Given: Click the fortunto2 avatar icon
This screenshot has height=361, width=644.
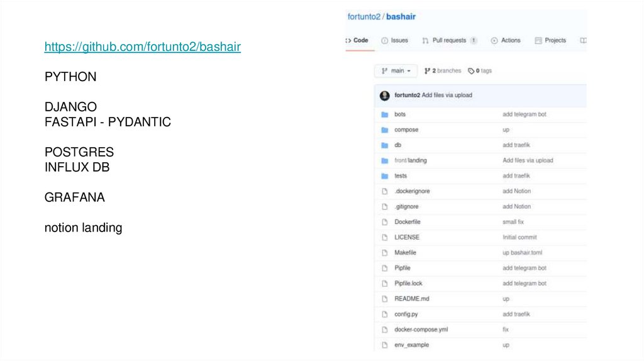Looking at the screenshot, I should [384, 96].
